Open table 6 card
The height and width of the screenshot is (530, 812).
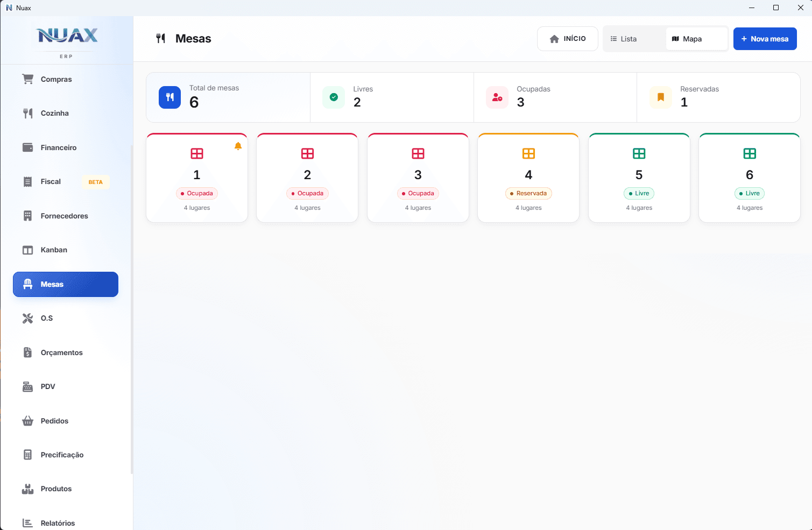[750, 178]
